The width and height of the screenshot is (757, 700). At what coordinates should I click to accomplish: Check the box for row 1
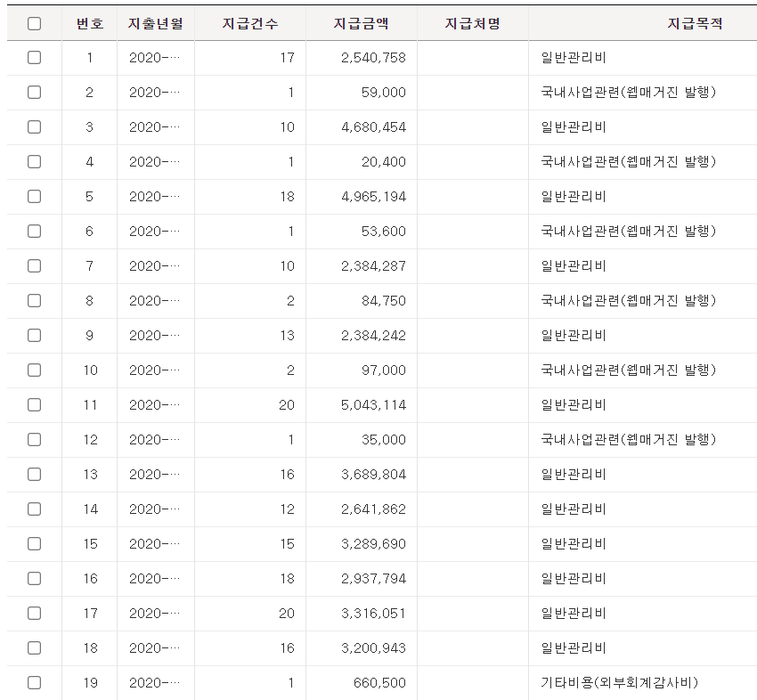click(x=34, y=58)
